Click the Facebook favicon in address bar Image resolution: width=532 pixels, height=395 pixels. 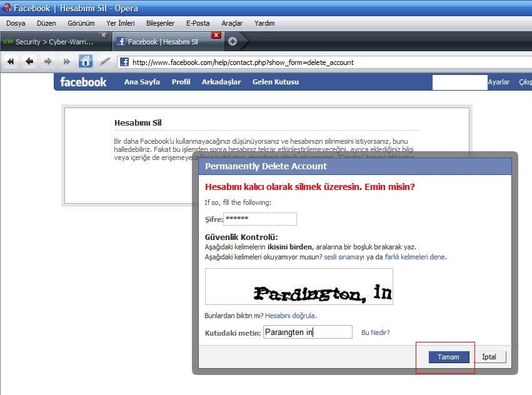pyautogui.click(x=124, y=62)
